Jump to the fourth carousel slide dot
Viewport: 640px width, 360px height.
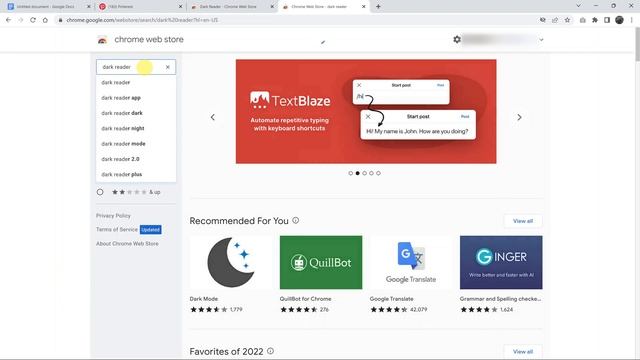click(371, 173)
